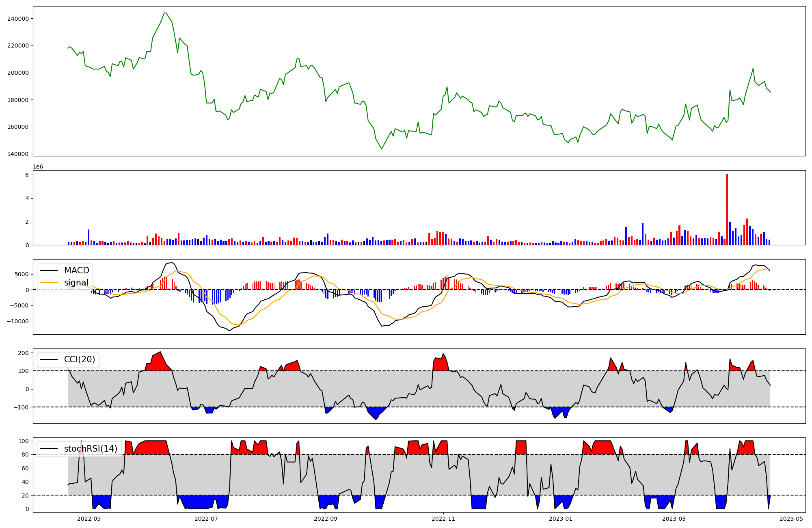Click the stochRSI(14) legend label
The height and width of the screenshot is (528, 812).
tap(91, 449)
